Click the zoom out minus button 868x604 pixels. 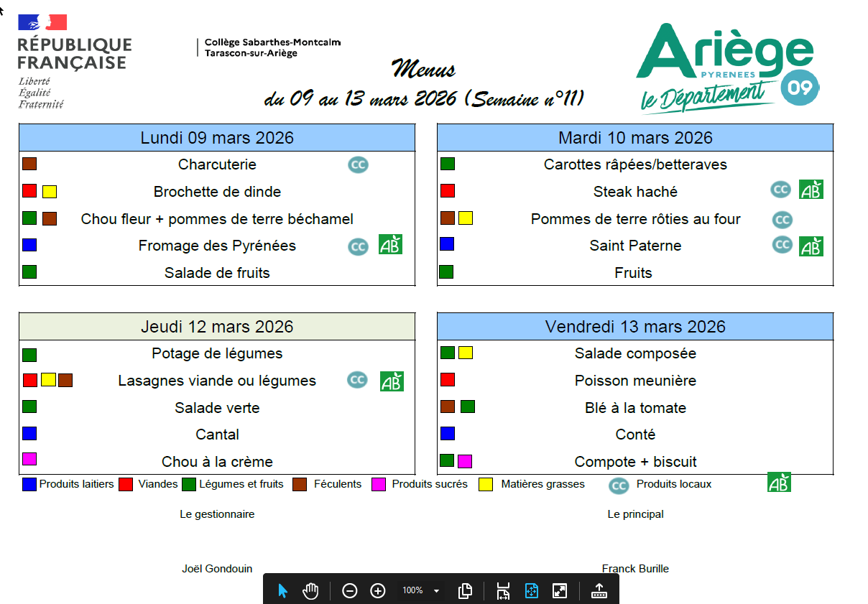[350, 590]
